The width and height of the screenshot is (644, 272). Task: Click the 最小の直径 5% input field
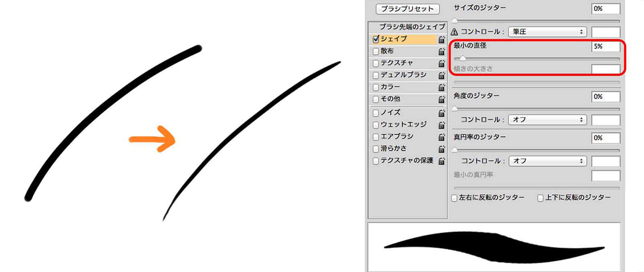click(x=606, y=46)
